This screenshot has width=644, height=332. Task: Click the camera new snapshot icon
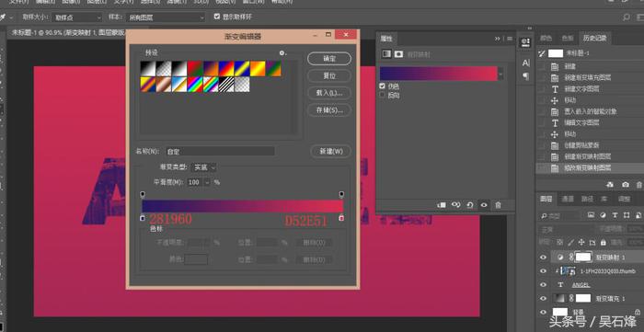[625, 185]
